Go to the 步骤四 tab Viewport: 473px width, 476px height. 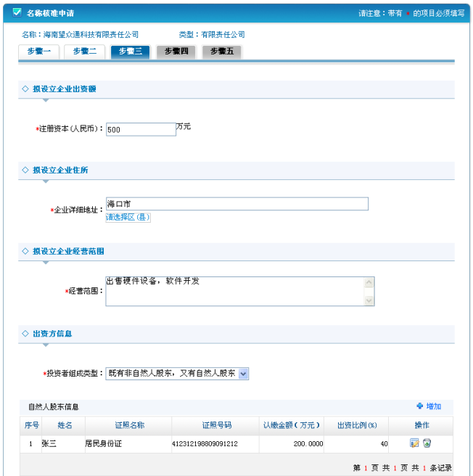[x=176, y=52]
